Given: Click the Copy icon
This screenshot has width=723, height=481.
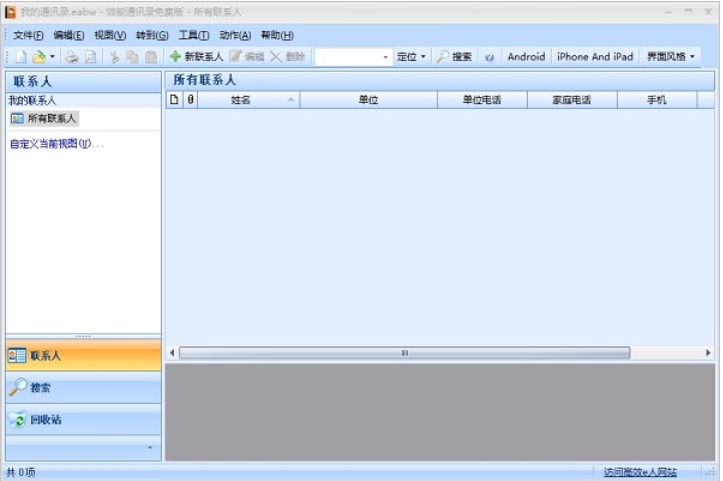Looking at the screenshot, I should [132, 57].
